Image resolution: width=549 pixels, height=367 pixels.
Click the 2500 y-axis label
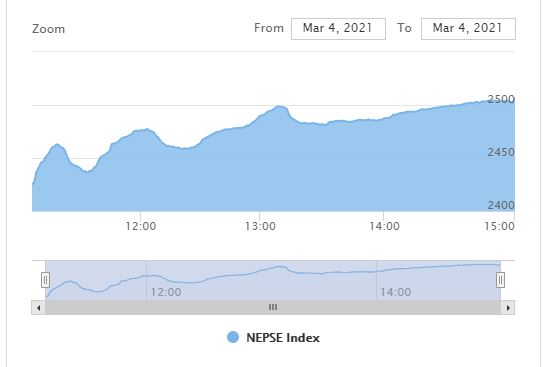501,99
